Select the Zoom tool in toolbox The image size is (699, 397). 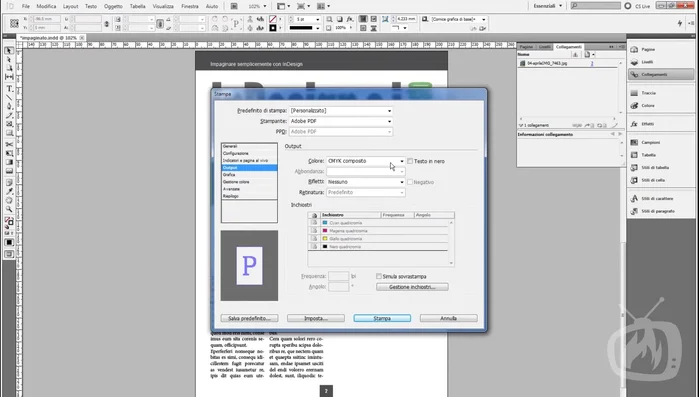(9, 209)
